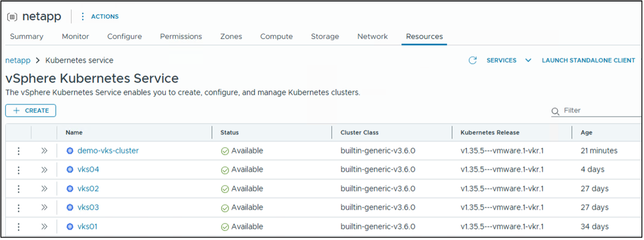Click Available status icon for demo-vks-cluster
Screen dimensions: 644x240
point(225,151)
